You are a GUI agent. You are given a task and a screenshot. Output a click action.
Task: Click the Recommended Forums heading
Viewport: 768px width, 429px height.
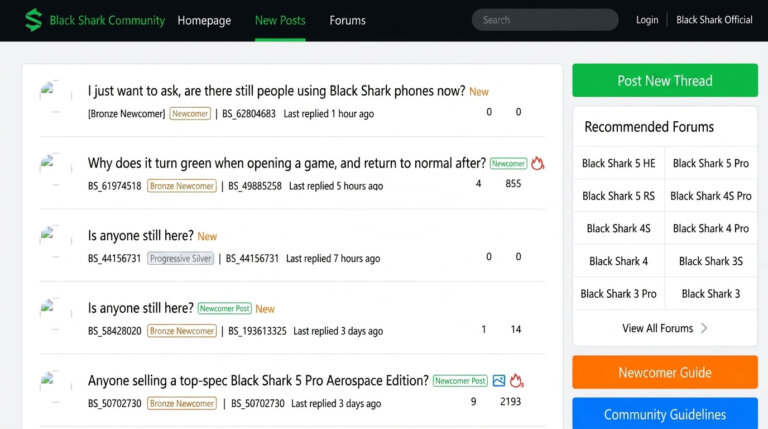click(649, 127)
